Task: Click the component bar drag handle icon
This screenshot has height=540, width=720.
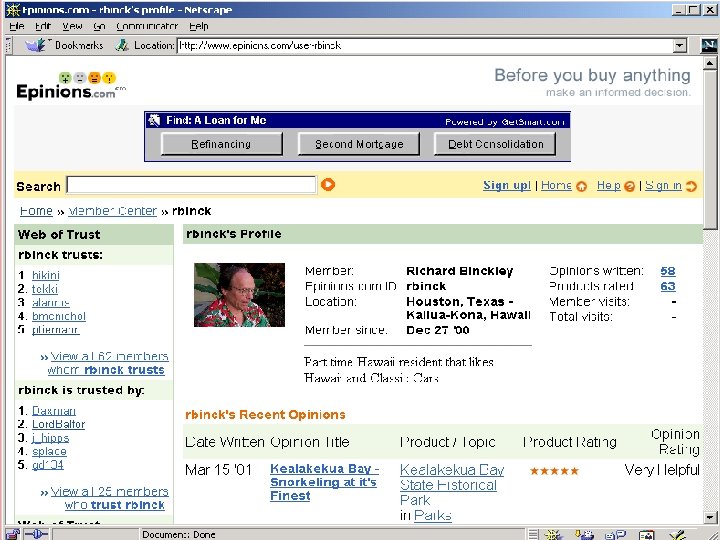Action: coord(533,534)
